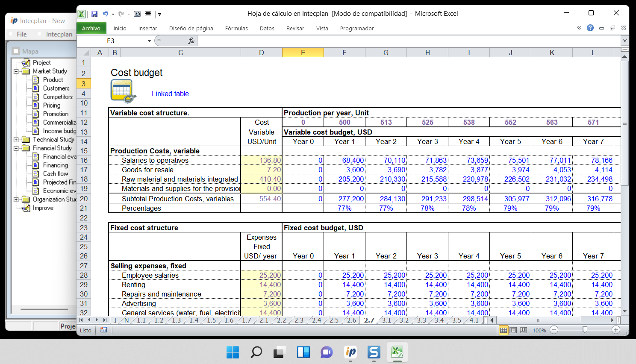Select the 3.1 sheet tab
The height and width of the screenshot is (364, 636).
(386, 320)
